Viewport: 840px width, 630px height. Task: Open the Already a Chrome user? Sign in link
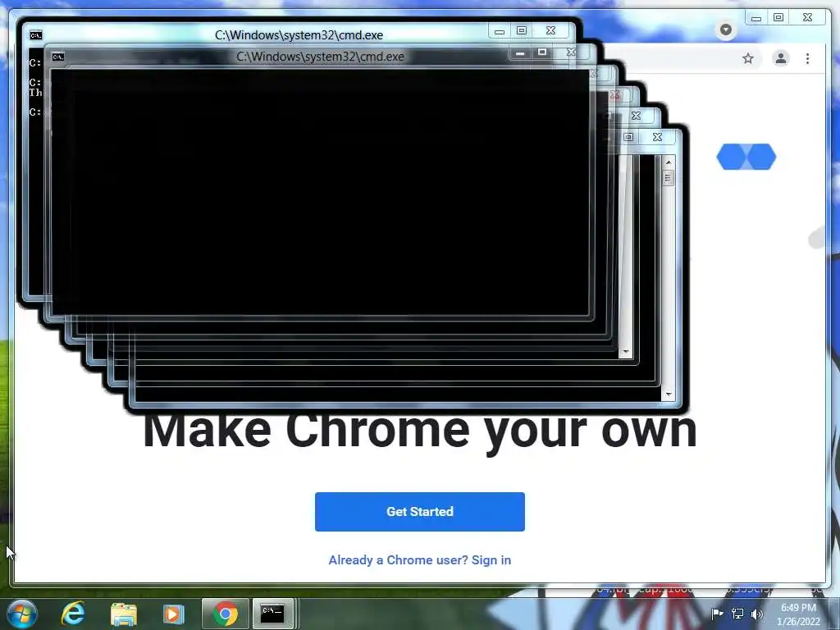419,559
